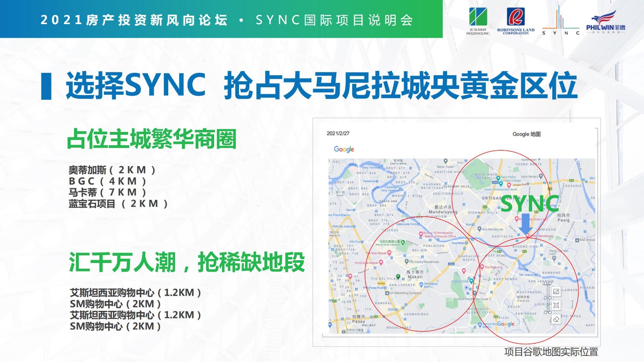Click the SAN ROQUE label on the map
Screen dimensions: 644x362
526,313
